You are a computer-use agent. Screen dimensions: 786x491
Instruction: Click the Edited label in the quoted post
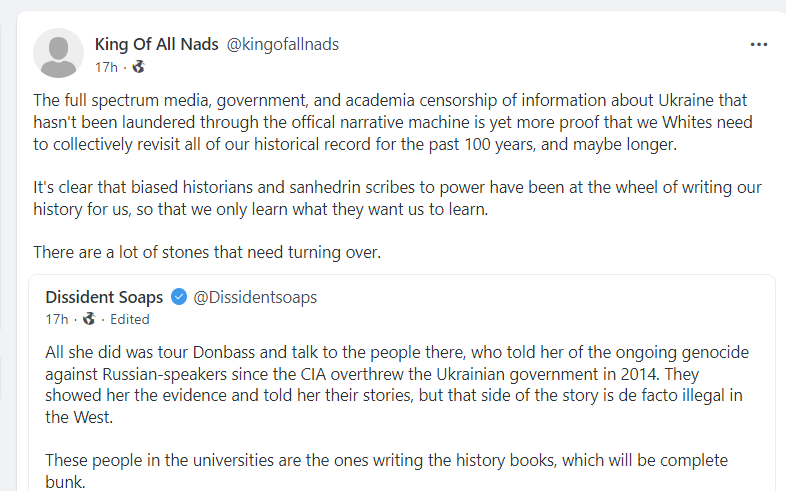click(x=129, y=319)
